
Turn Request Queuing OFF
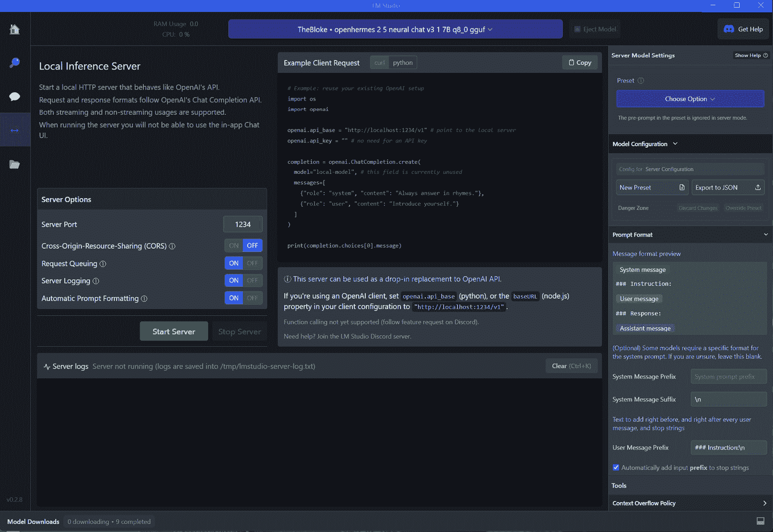tap(252, 263)
